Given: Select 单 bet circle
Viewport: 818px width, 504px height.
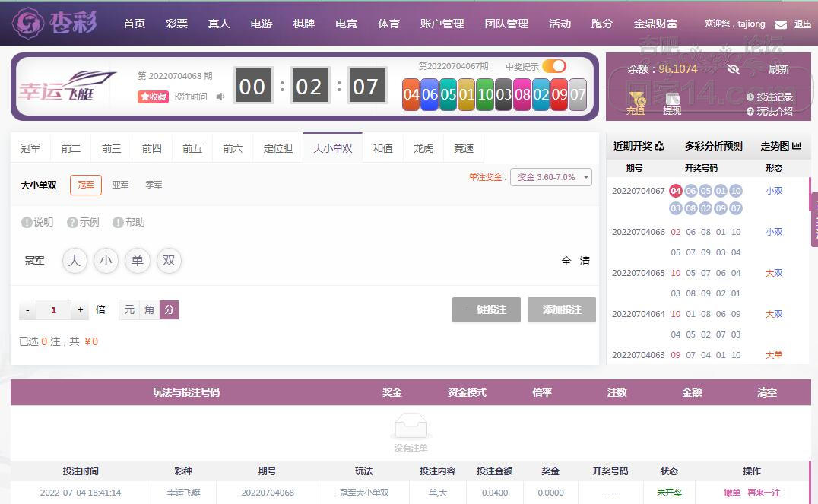Looking at the screenshot, I should (x=137, y=260).
